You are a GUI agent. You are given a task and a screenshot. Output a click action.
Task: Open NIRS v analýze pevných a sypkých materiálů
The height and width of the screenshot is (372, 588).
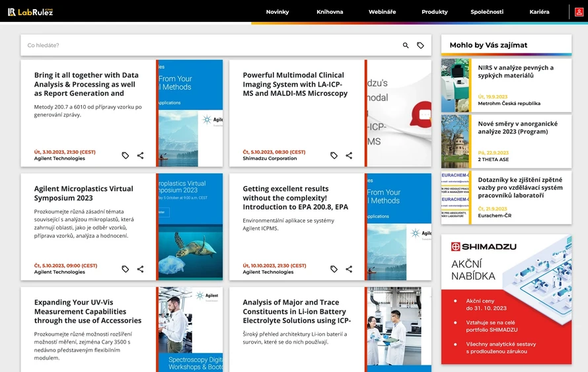point(515,71)
